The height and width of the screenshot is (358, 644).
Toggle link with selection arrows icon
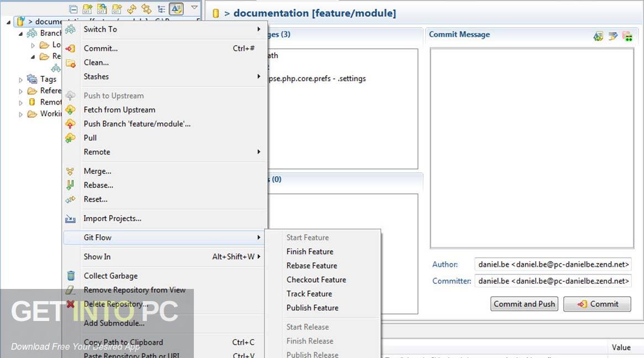(146, 9)
